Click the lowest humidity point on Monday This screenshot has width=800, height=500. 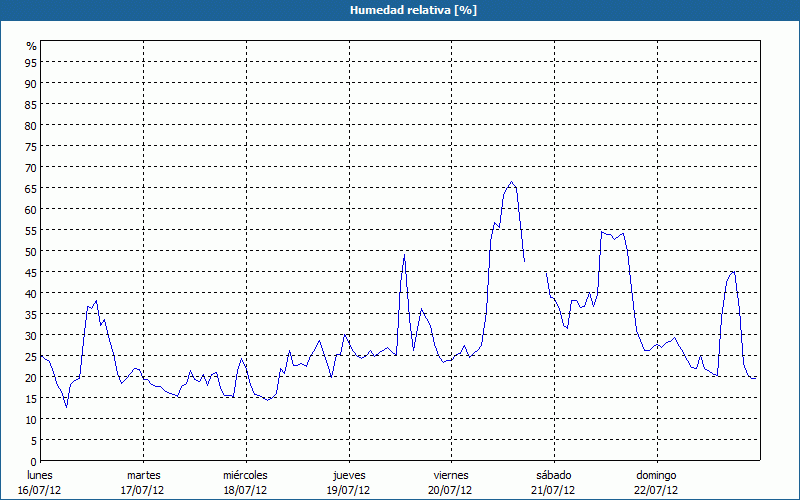point(66,406)
